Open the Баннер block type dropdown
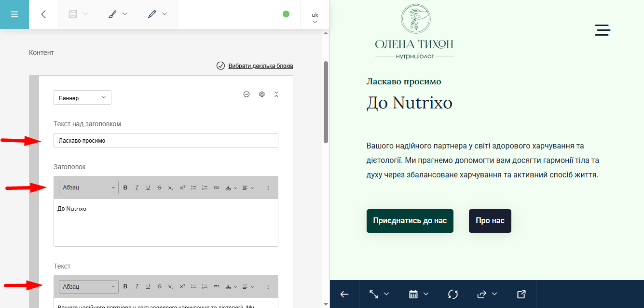Image resolution: width=644 pixels, height=308 pixels. coord(82,98)
